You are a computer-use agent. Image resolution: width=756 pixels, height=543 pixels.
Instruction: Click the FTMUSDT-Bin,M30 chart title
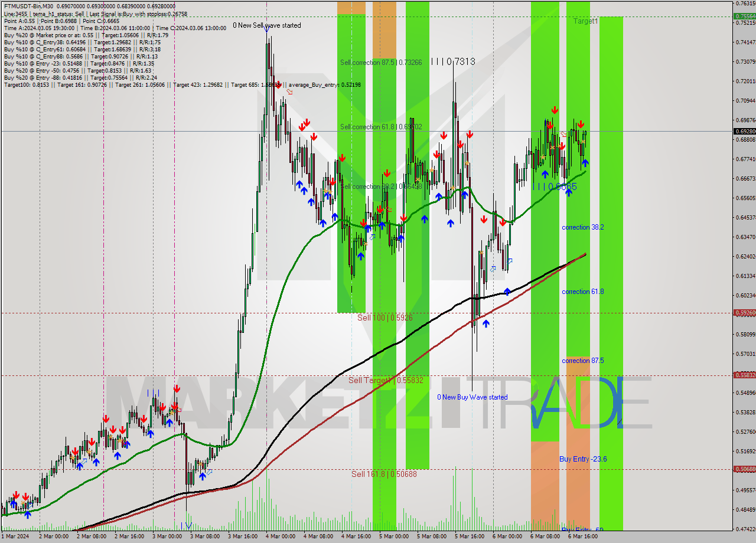[27, 5]
